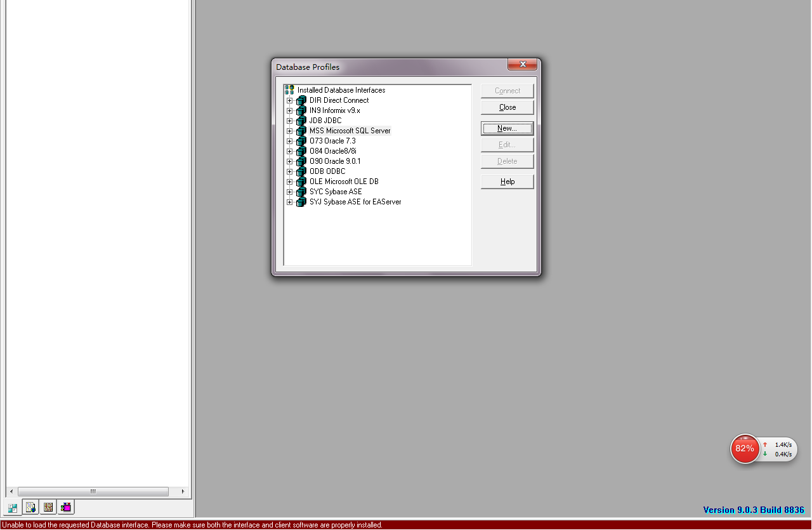Viewport: 812px width, 530px height.
Task: Expand the SYJ Sybase ASE for EAServer node
Action: click(289, 202)
